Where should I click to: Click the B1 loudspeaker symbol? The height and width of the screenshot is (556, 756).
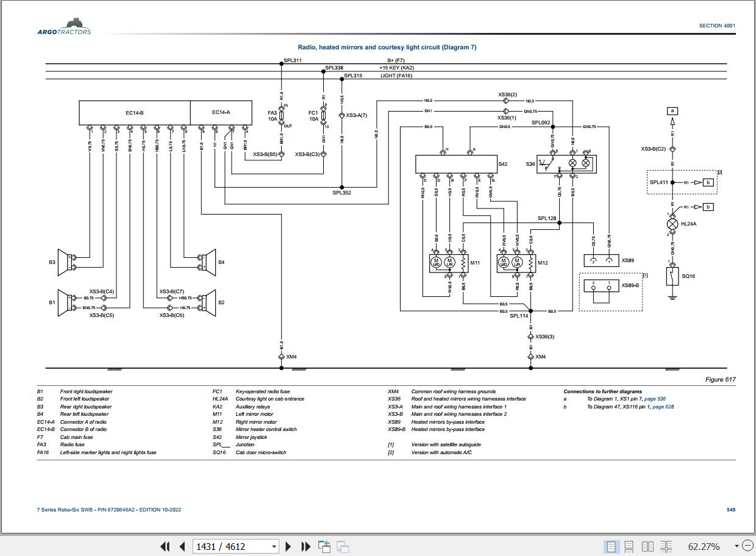tap(66, 302)
